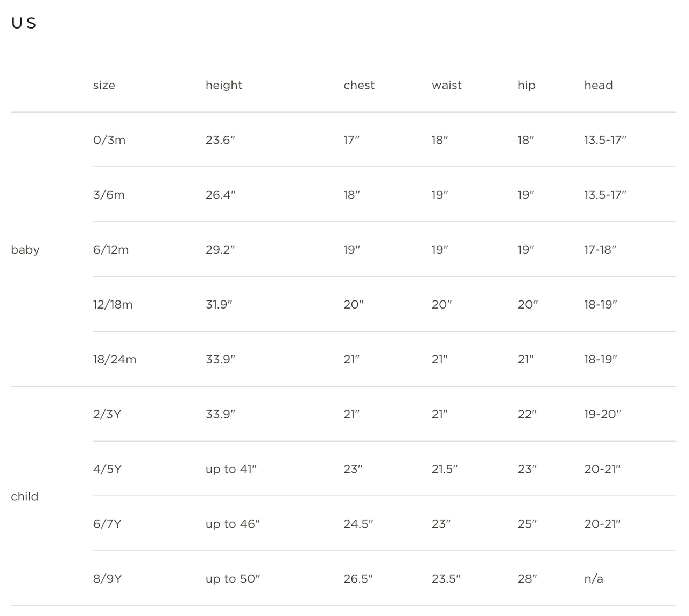This screenshot has height=616, width=689.
Task: Select the 26.5" chest measurement
Action: tap(358, 579)
